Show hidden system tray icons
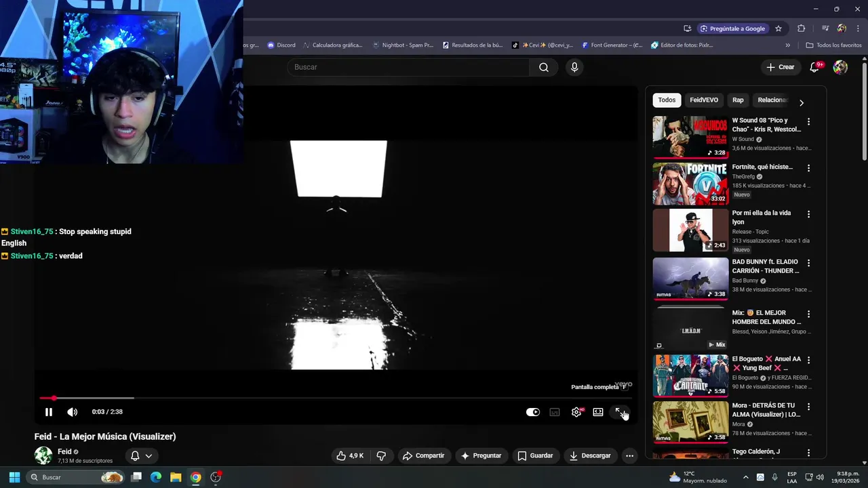Viewport: 868px width, 488px height. coord(745,477)
